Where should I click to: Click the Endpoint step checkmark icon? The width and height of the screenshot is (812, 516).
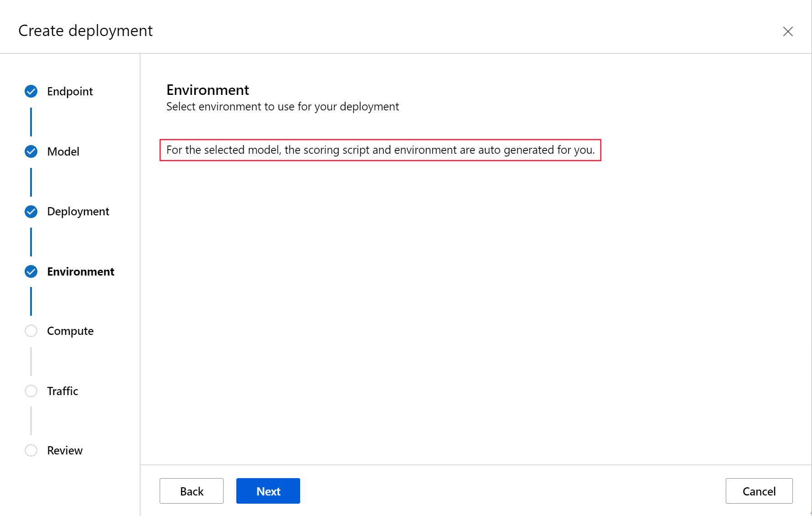coord(31,92)
